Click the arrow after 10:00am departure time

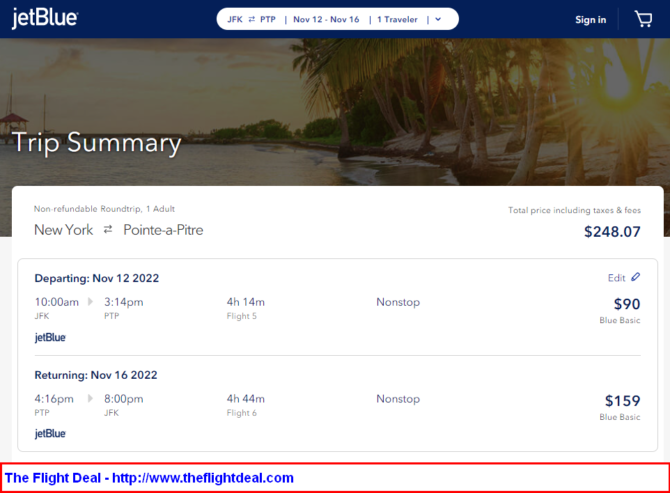90,302
